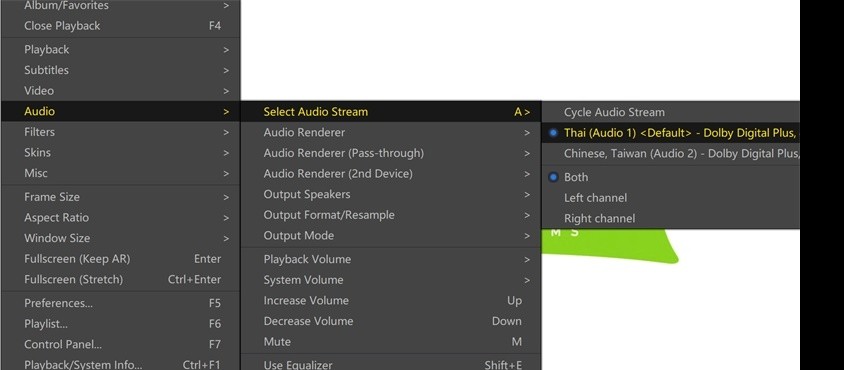Screen dimensions: 844x370
Task: Expand the Playback submenu
Action: coord(121,50)
